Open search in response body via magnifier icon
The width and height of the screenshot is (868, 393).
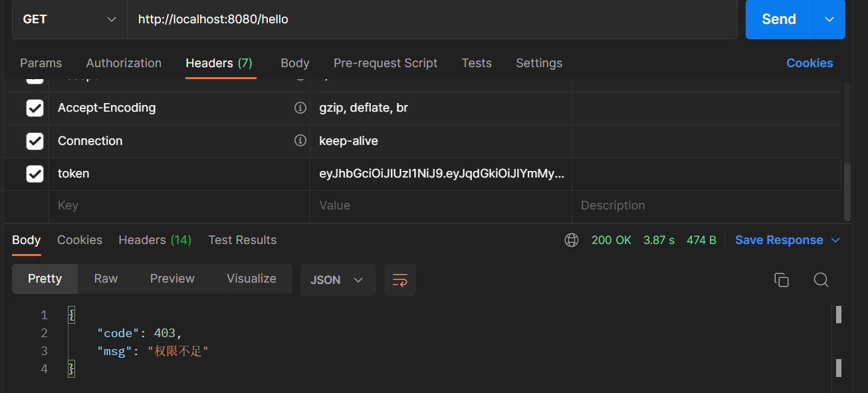pyautogui.click(x=821, y=280)
